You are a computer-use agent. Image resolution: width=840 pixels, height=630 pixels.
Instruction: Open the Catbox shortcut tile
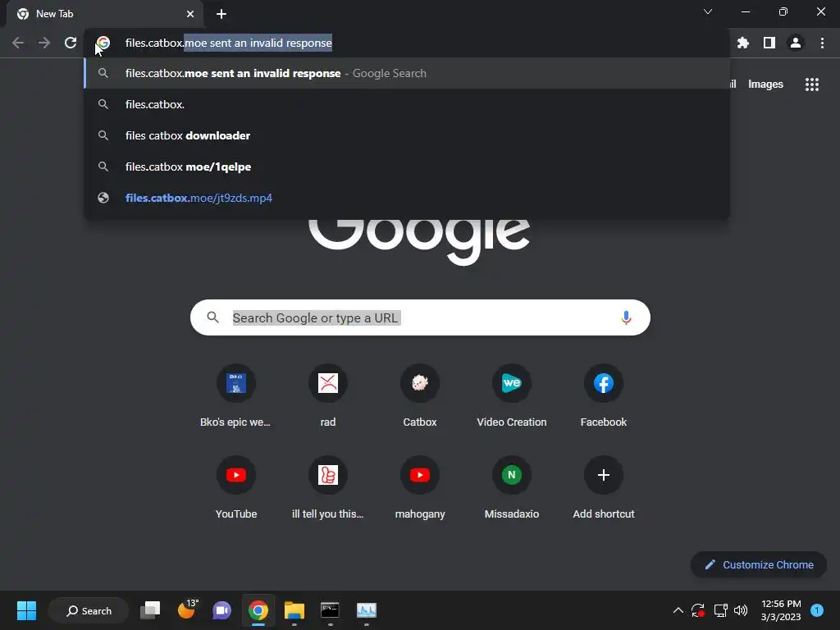coord(420,396)
